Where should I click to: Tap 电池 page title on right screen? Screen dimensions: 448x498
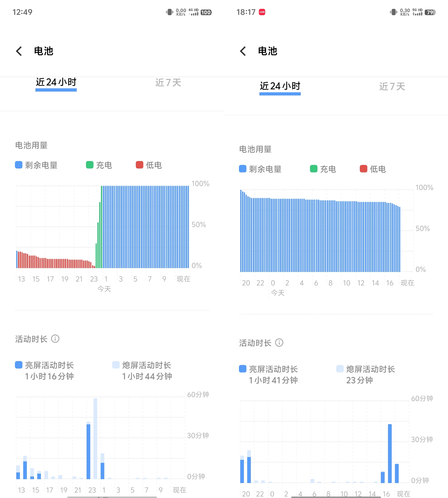(x=268, y=51)
